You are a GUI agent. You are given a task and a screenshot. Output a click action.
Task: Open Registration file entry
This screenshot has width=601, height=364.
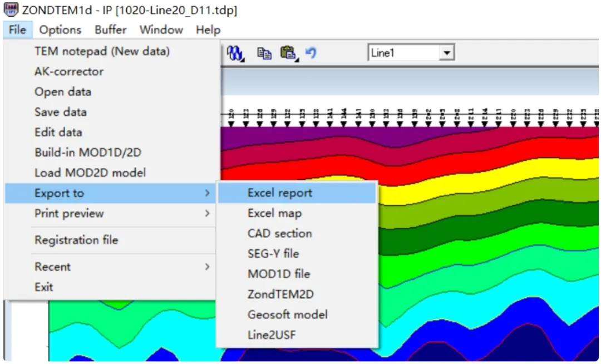point(110,240)
